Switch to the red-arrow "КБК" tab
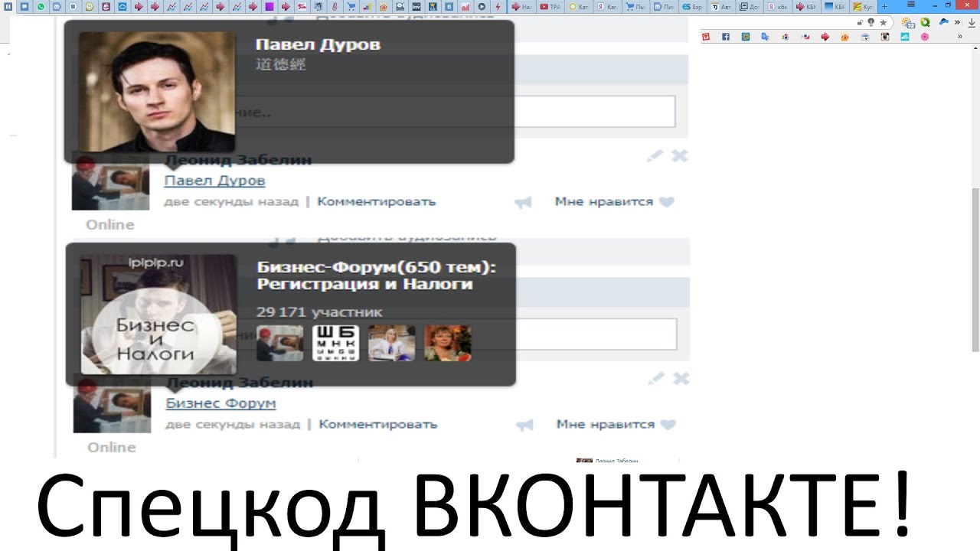The width and height of the screenshot is (980, 551). 805,7
